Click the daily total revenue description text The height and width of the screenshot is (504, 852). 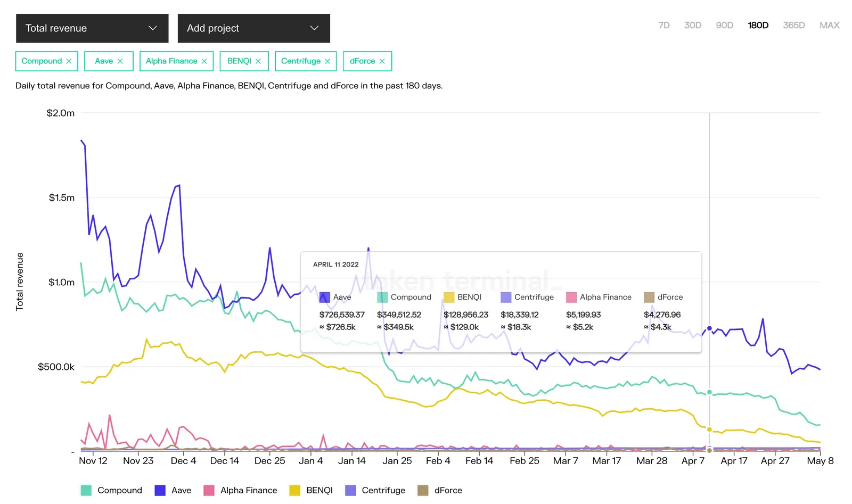[x=229, y=86]
